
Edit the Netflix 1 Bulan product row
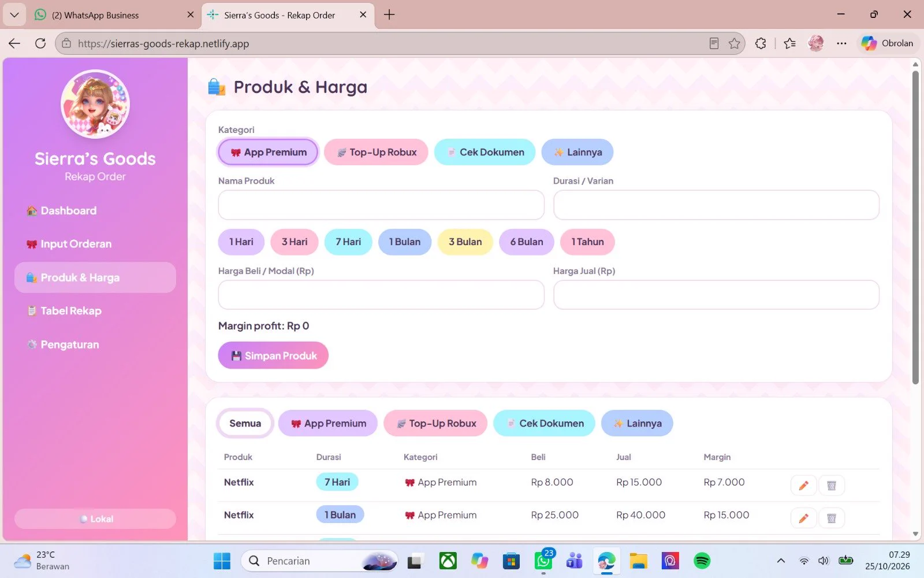click(x=803, y=518)
